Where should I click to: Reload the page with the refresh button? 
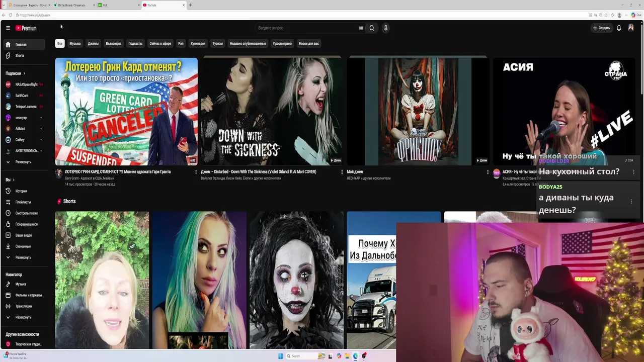pos(10,15)
